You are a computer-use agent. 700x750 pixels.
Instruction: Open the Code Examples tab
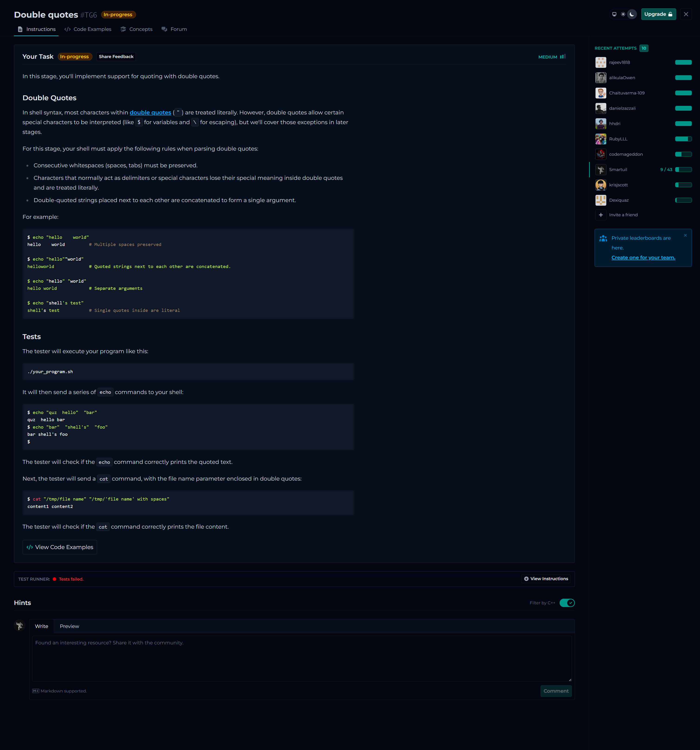tap(88, 29)
